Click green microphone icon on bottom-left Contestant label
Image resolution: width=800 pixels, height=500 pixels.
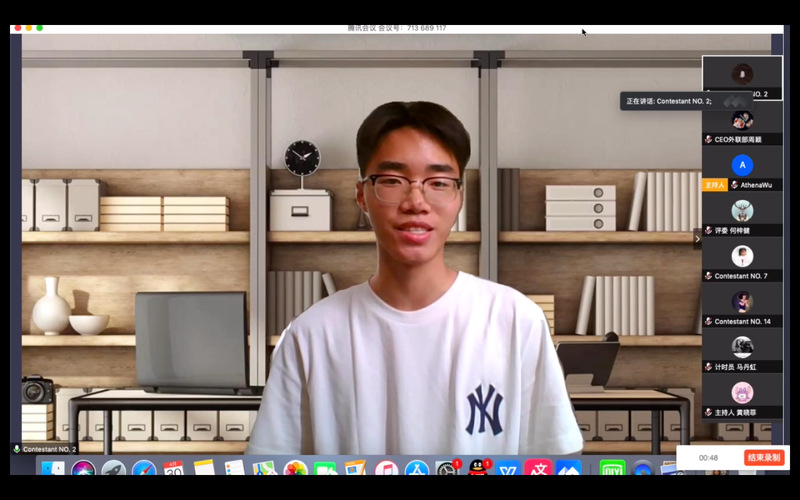17,449
